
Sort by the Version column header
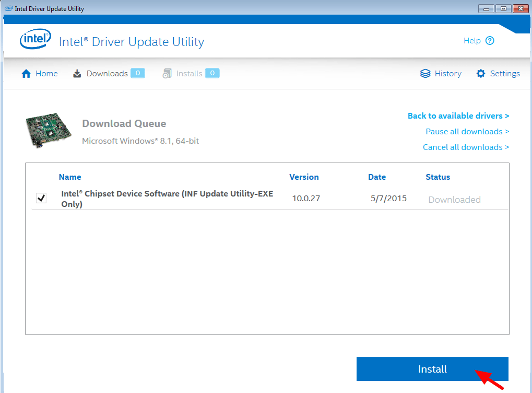304,177
